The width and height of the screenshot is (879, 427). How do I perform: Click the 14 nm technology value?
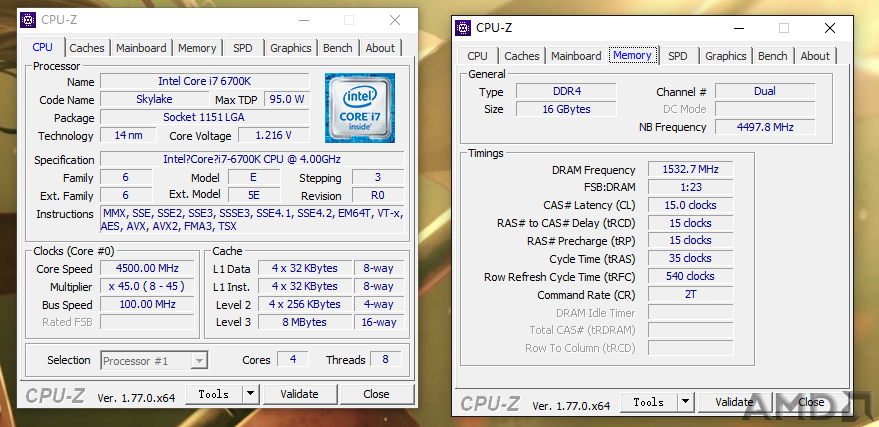[128, 135]
